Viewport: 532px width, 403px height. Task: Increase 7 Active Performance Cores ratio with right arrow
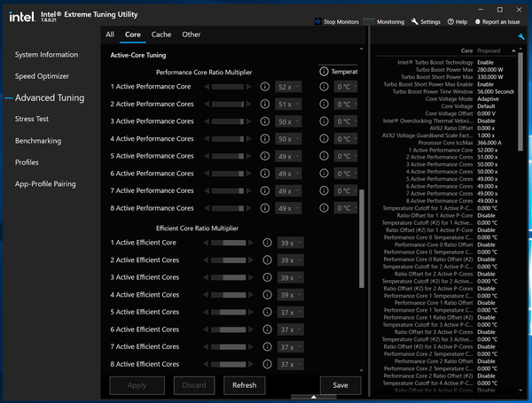[x=249, y=190]
